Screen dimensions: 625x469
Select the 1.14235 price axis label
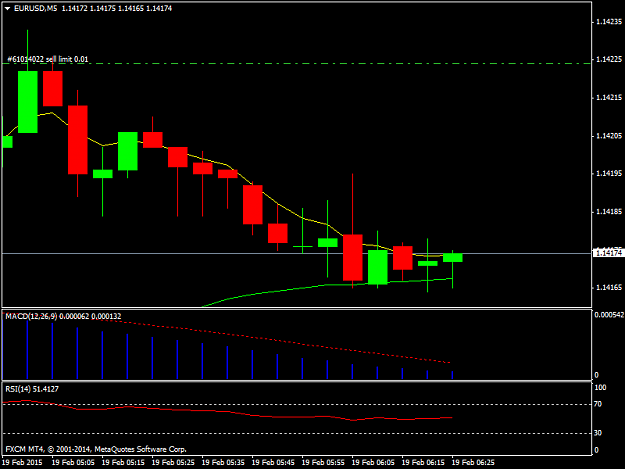tap(609, 22)
